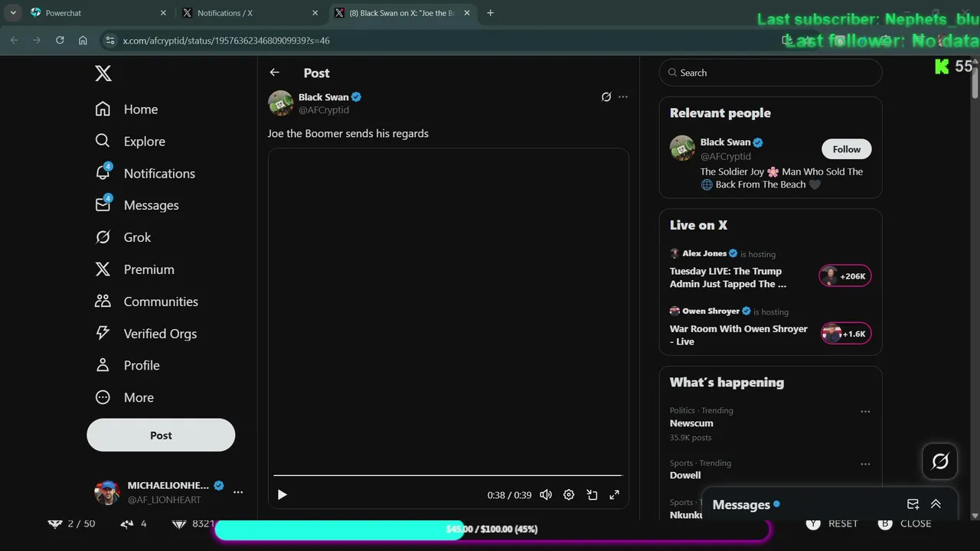Viewport: 980px width, 551px height.
Task: Open War Room With Owen Shroyer live
Action: 739,335
